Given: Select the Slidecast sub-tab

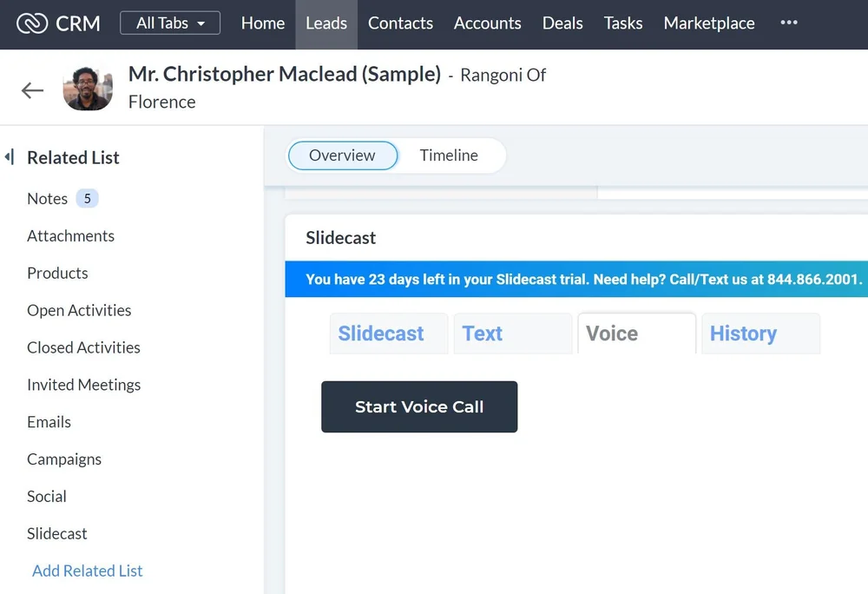Looking at the screenshot, I should point(381,333).
